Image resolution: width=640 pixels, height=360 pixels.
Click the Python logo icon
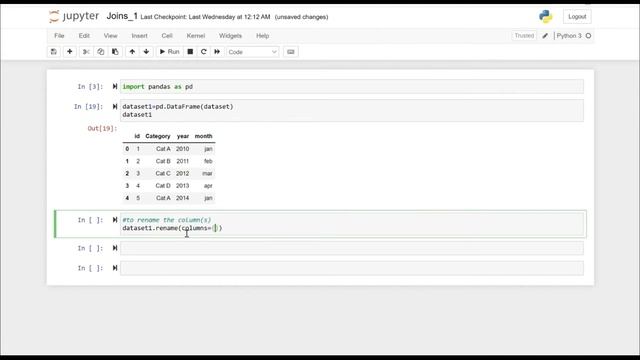click(546, 17)
